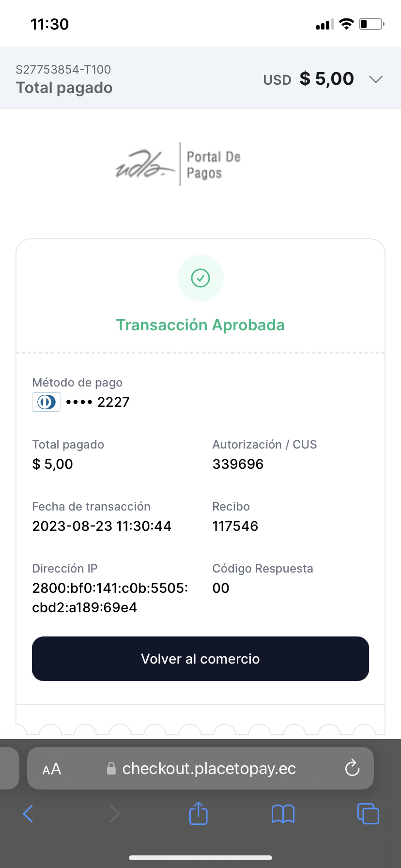Tap the battery status icon
Image resolution: width=401 pixels, height=868 pixels.
pyautogui.click(x=371, y=24)
